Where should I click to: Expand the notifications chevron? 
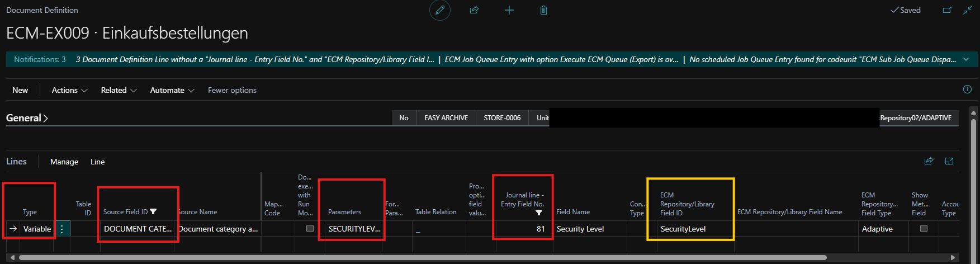pyautogui.click(x=966, y=59)
